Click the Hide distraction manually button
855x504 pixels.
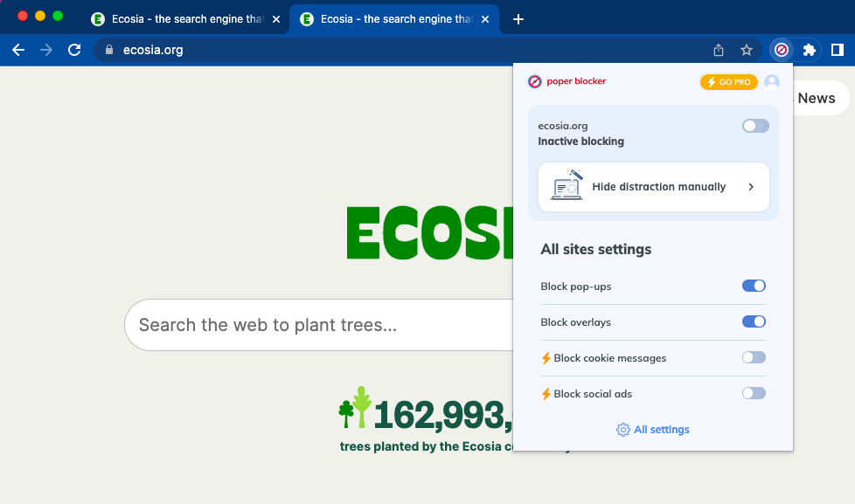[653, 187]
